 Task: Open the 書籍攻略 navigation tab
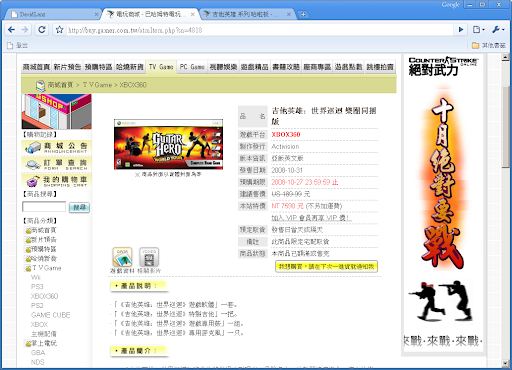tap(286, 67)
